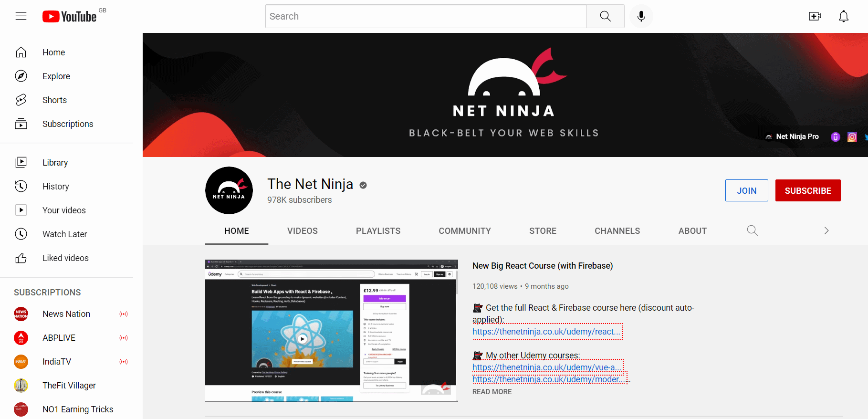Click the Your videos icon

tap(21, 210)
